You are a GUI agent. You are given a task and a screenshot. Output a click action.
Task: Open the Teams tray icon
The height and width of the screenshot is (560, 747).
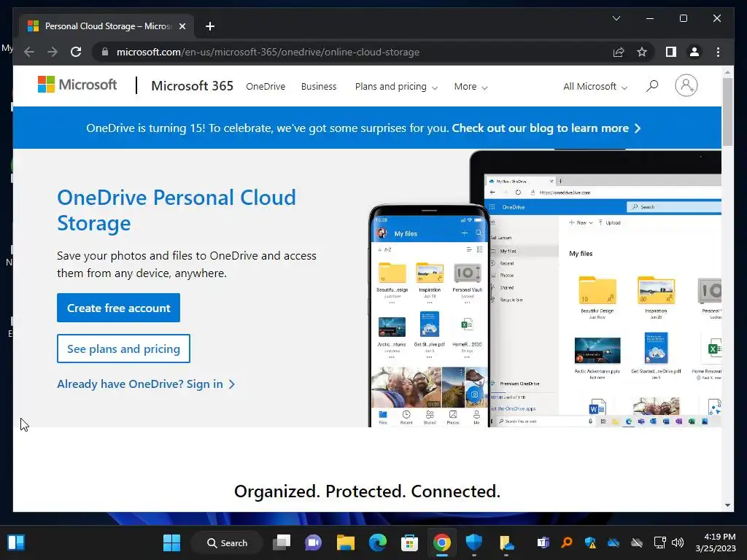tap(543, 542)
